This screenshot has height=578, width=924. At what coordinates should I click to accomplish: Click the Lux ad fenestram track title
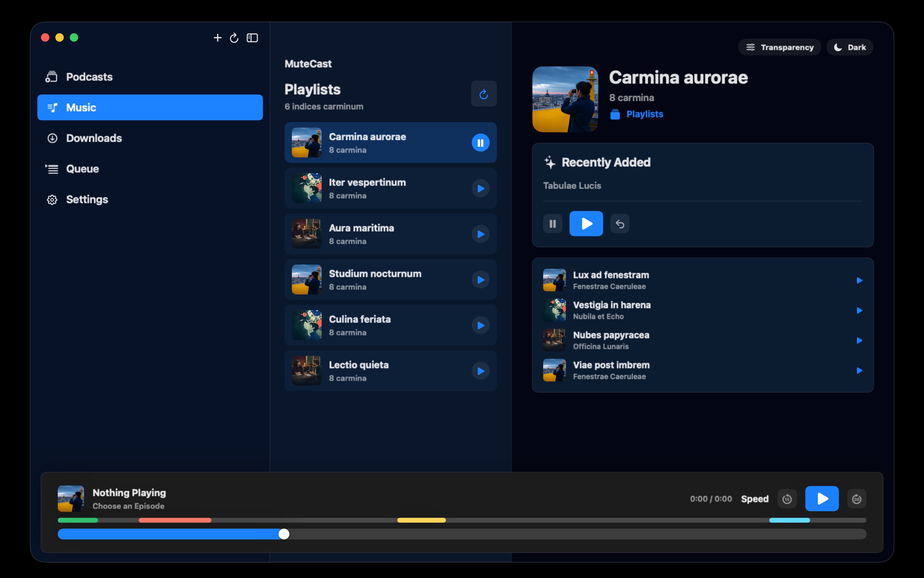(x=611, y=275)
